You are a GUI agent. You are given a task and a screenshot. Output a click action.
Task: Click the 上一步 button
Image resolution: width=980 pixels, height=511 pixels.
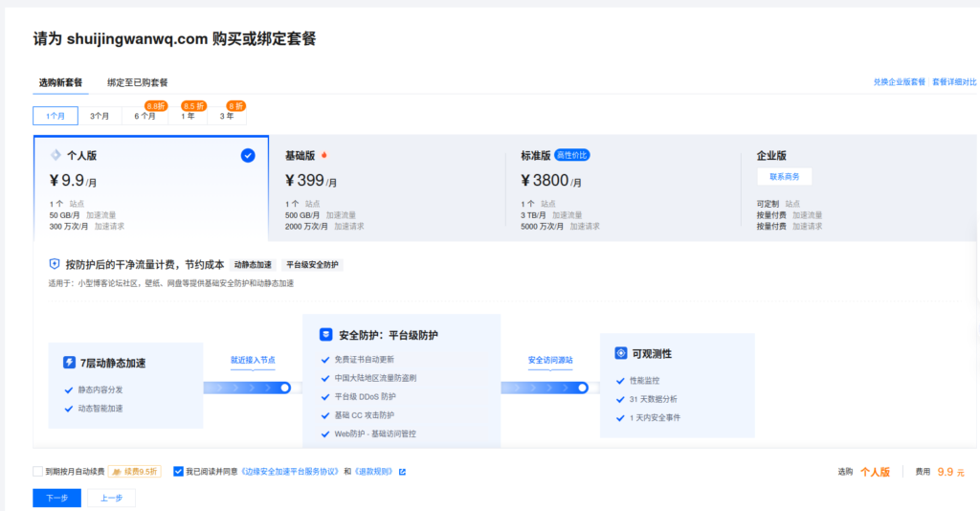pos(111,498)
